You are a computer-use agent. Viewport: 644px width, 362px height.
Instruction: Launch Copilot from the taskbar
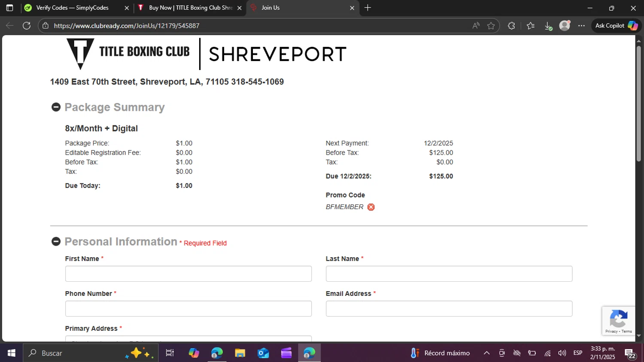[x=194, y=353]
